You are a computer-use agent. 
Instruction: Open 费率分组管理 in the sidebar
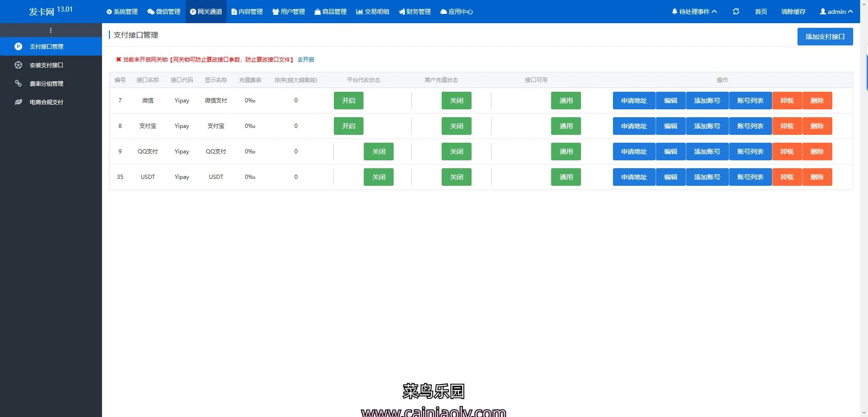coord(46,84)
